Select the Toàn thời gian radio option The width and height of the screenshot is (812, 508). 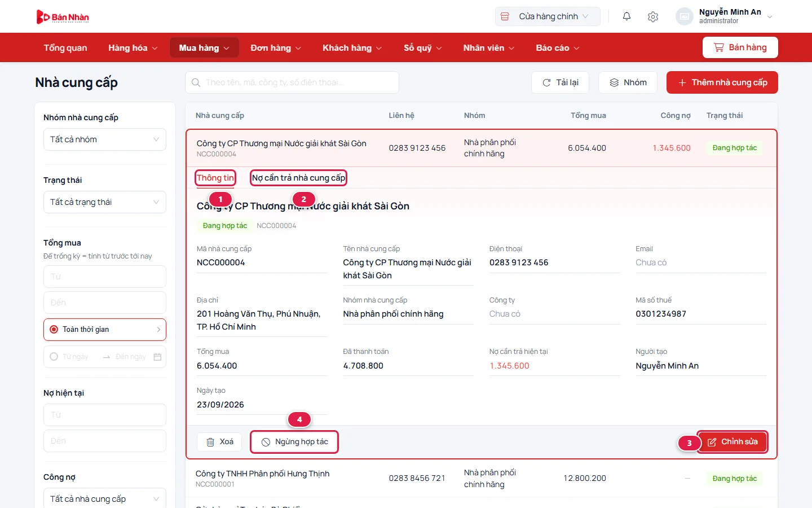point(54,330)
